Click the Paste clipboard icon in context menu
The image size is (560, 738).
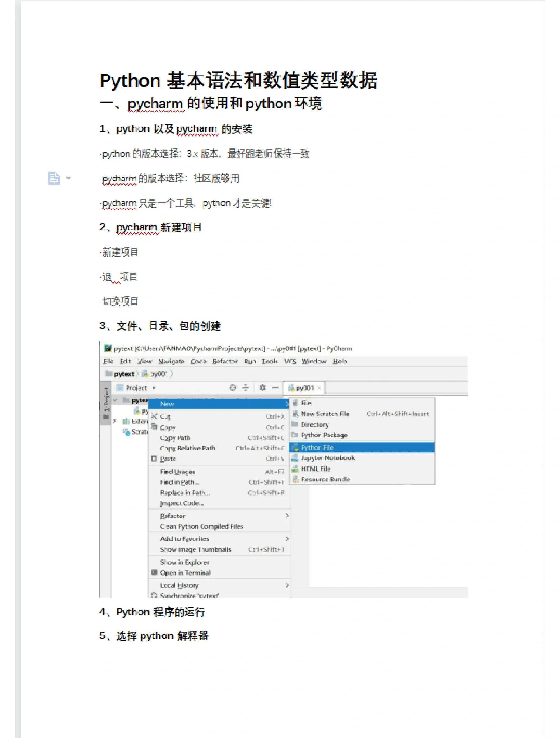(154, 459)
